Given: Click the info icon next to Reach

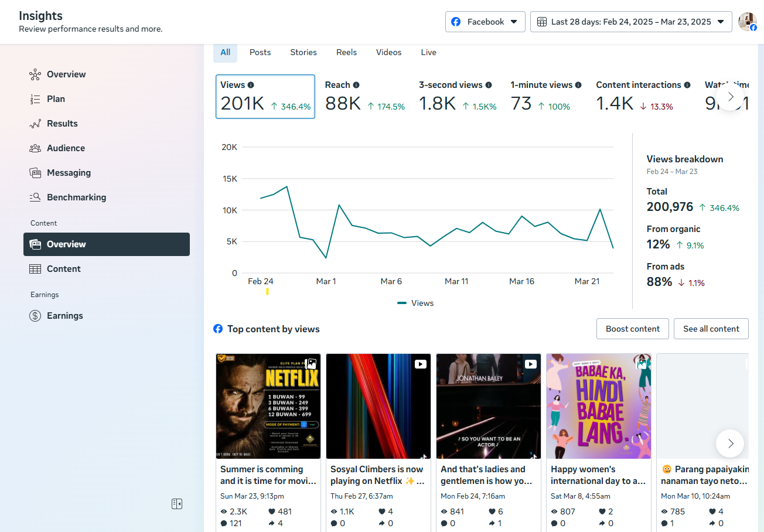Looking at the screenshot, I should point(356,85).
